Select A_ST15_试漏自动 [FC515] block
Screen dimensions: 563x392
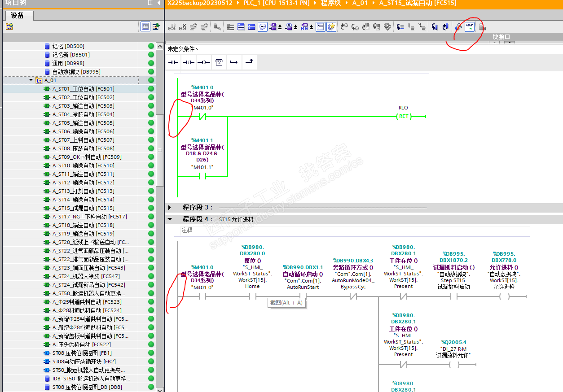[x=83, y=208]
